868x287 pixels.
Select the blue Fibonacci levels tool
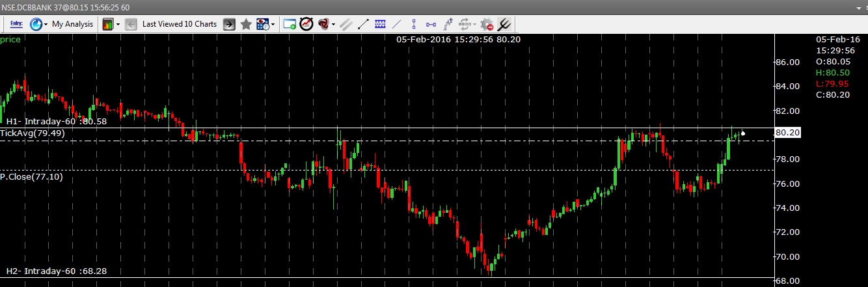(x=380, y=24)
